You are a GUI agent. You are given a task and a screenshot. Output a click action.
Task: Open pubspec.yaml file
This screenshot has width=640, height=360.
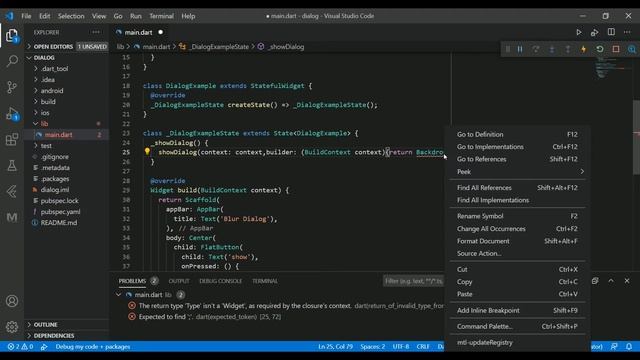60,211
